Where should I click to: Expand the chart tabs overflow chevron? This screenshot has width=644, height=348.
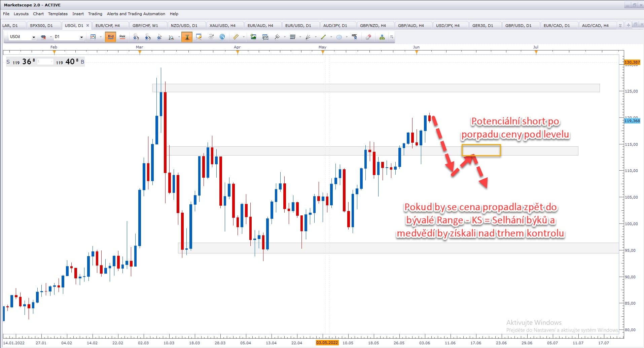pyautogui.click(x=620, y=26)
